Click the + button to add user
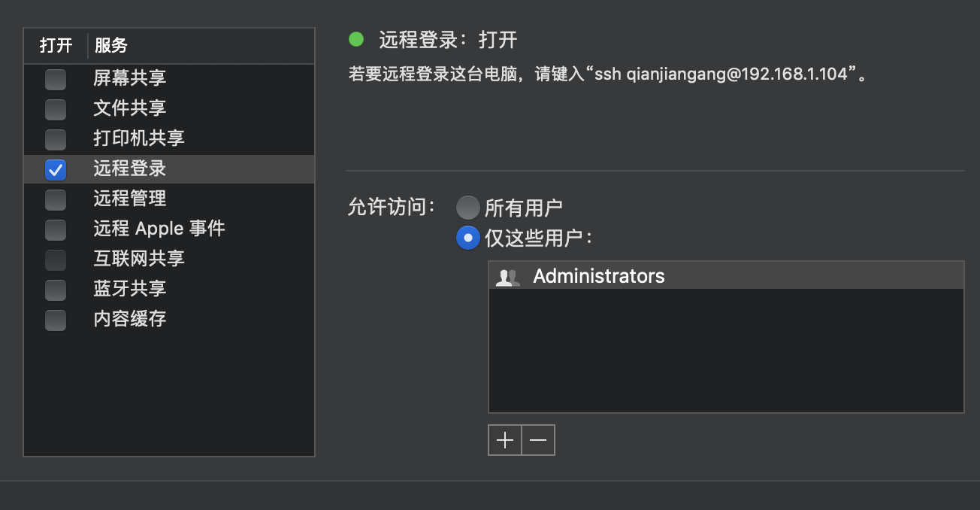 pos(504,440)
